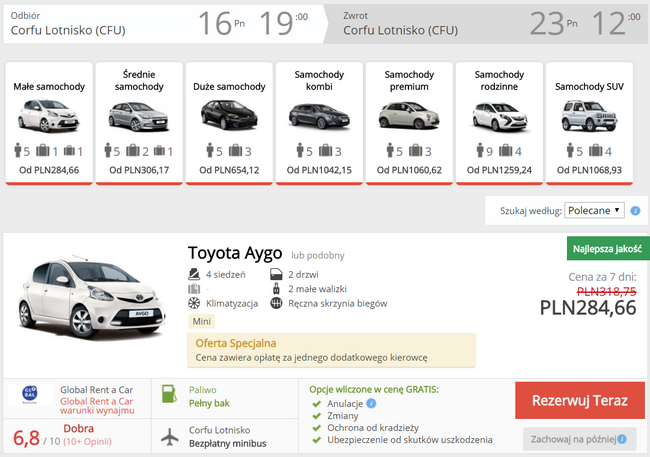The image size is (650, 457).
Task: Click the silver jeep image in Samochody SUV
Action: pyautogui.click(x=589, y=116)
